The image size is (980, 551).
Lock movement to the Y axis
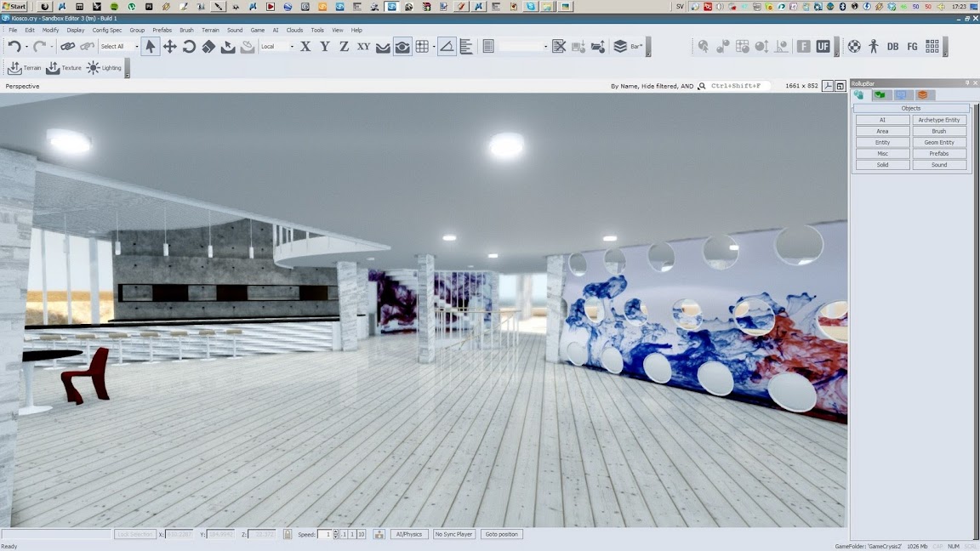click(324, 46)
